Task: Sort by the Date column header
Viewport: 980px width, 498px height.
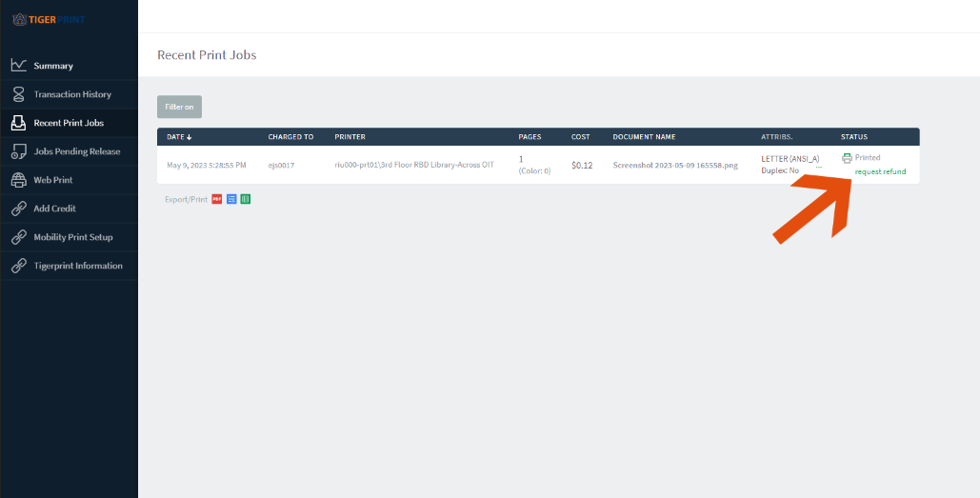Action: (179, 137)
